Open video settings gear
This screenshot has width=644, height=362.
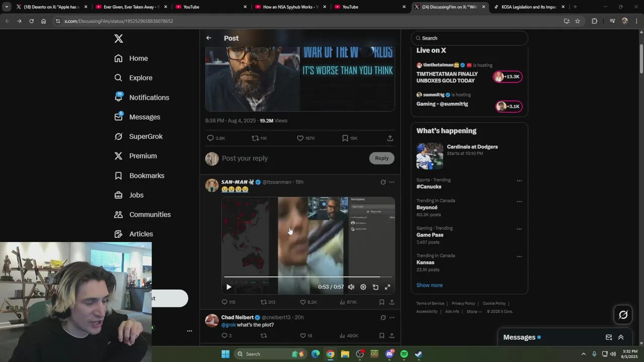pyautogui.click(x=363, y=287)
